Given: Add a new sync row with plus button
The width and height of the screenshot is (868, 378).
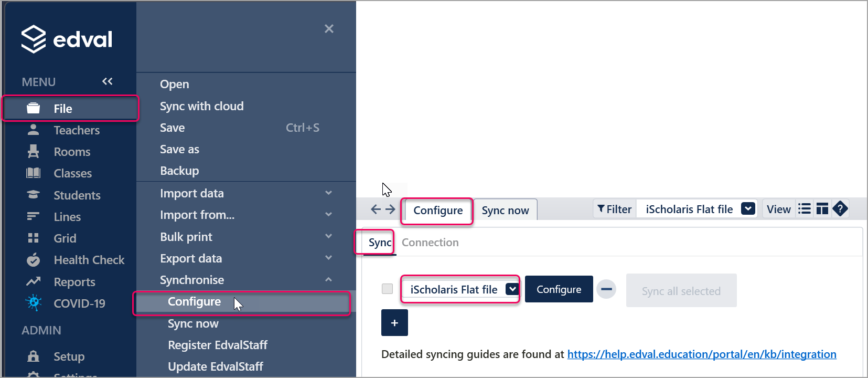Looking at the screenshot, I should pos(394,323).
